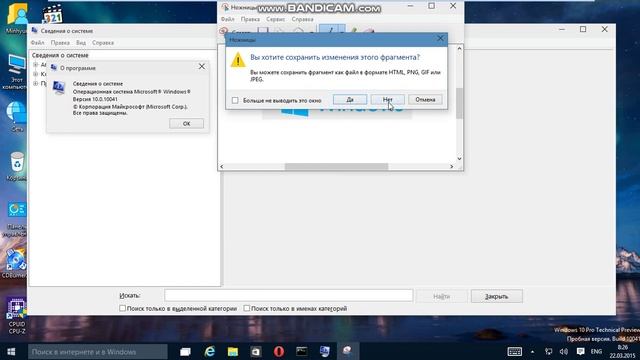This screenshot has width=640, height=360.
Task: Open Файл menu in Сведения о системе
Action: (38, 42)
